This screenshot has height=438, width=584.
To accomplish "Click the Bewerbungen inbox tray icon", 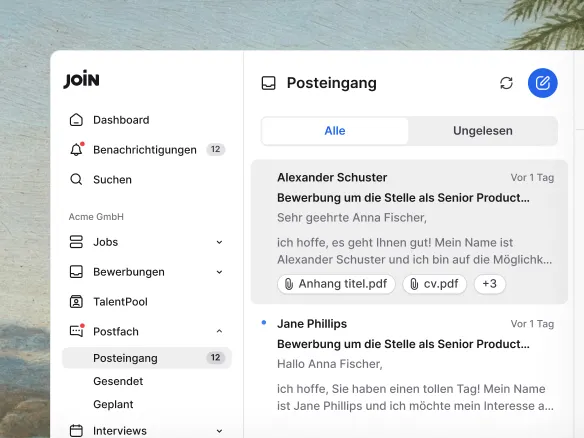I will (x=76, y=272).
